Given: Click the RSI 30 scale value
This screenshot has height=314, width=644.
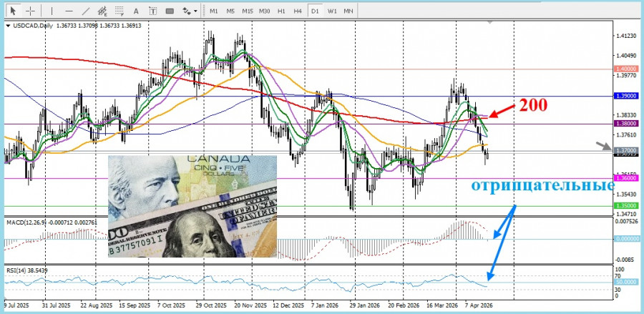Looking at the screenshot, I should [x=619, y=289].
